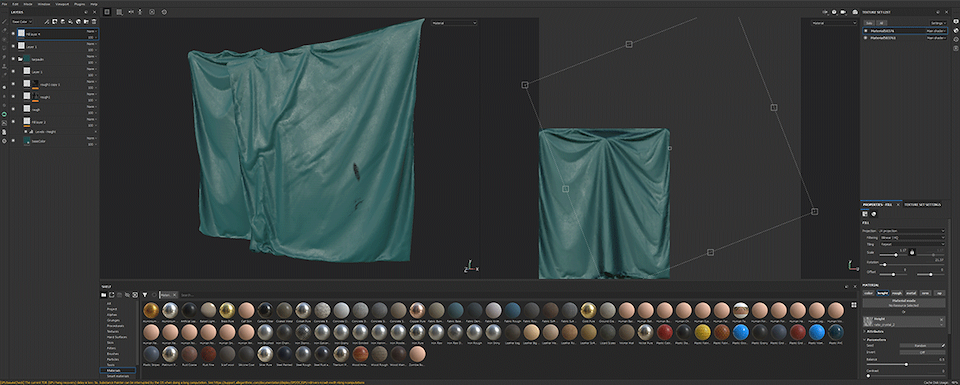
Task: Switch viewport to single 3D/2D view icon
Action: 107,12
